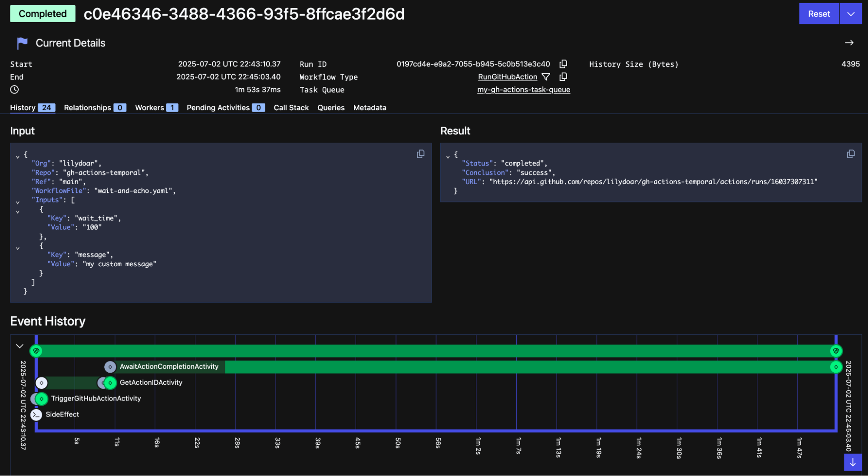This screenshot has width=868, height=476.
Task: Click the duration 1m 53s 37ms
Action: (x=257, y=90)
